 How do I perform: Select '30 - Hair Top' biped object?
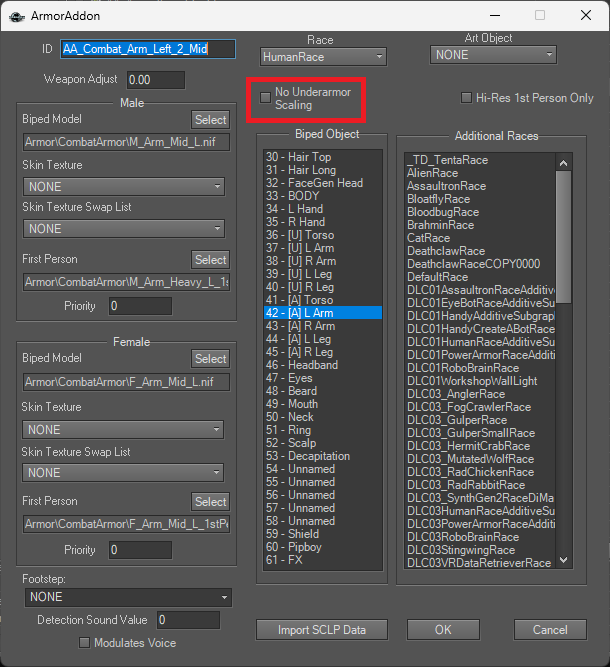pyautogui.click(x=323, y=157)
